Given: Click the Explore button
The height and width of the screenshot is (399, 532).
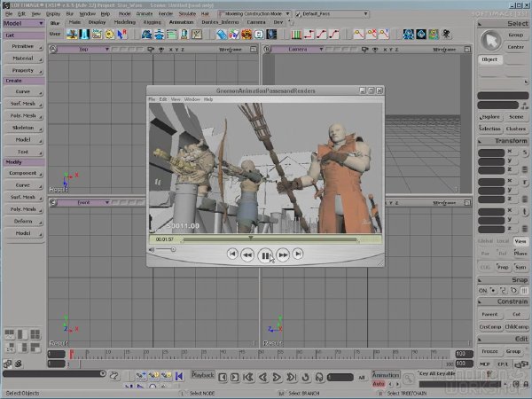Looking at the screenshot, I should coord(489,117).
